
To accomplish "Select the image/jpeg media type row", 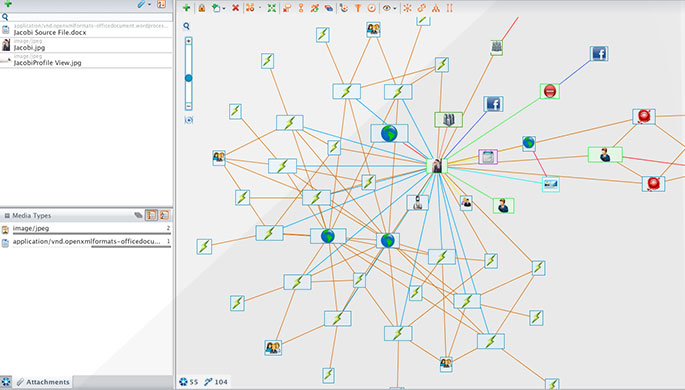I will [86, 228].
